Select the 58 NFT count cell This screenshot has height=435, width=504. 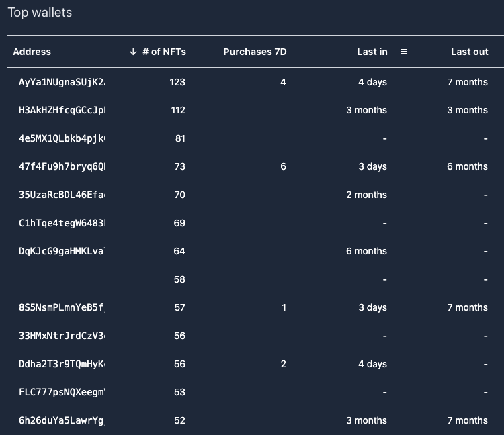(x=179, y=280)
